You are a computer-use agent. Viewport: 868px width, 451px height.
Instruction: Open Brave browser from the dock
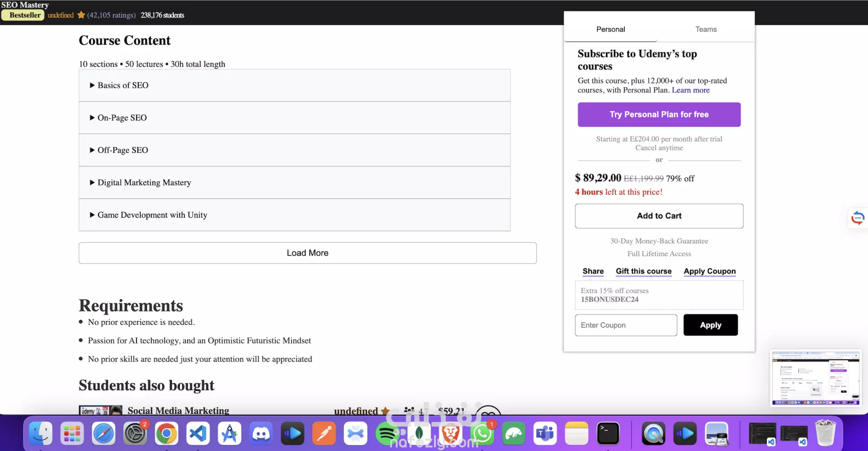[x=450, y=433]
